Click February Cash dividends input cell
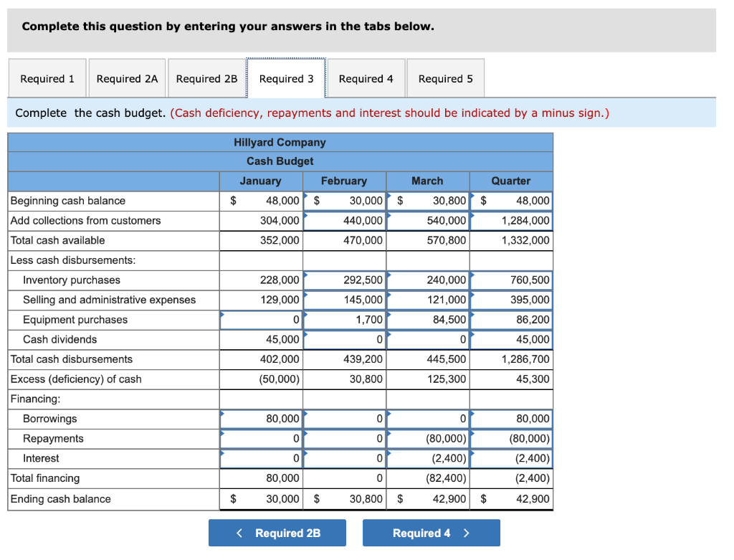Screen dimensions: 734x560 [344, 339]
